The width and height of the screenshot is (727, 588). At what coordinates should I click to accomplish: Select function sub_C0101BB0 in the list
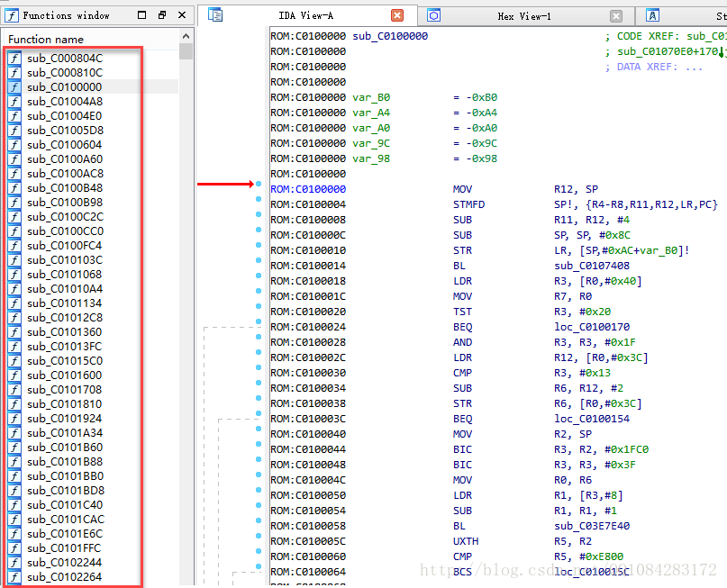click(x=65, y=475)
